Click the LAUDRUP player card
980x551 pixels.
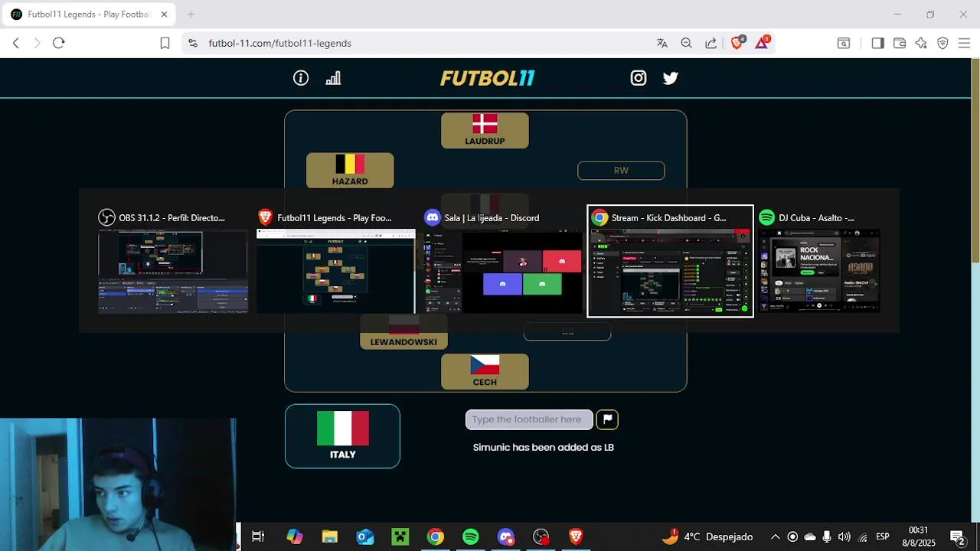coord(485,131)
